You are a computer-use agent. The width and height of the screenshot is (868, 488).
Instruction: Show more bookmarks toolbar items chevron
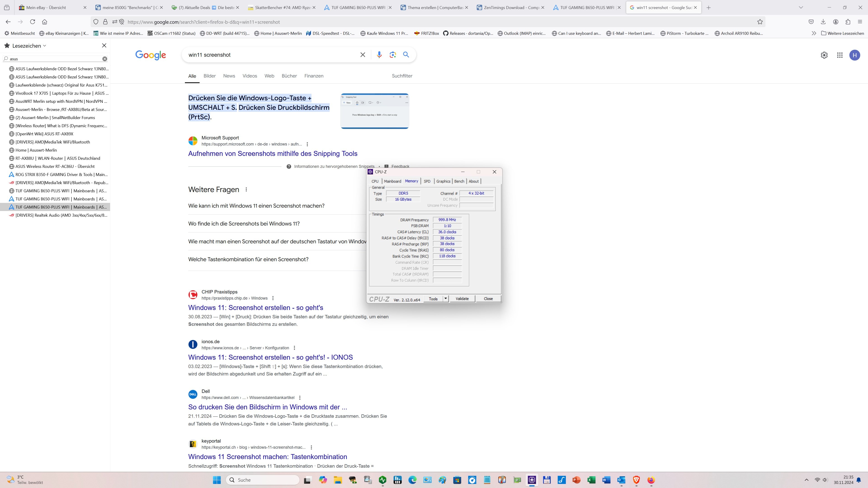814,33
